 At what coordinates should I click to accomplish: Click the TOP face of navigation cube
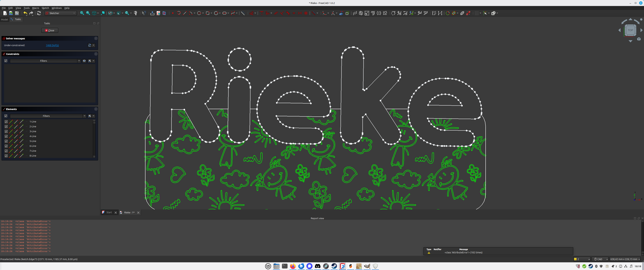click(x=630, y=30)
